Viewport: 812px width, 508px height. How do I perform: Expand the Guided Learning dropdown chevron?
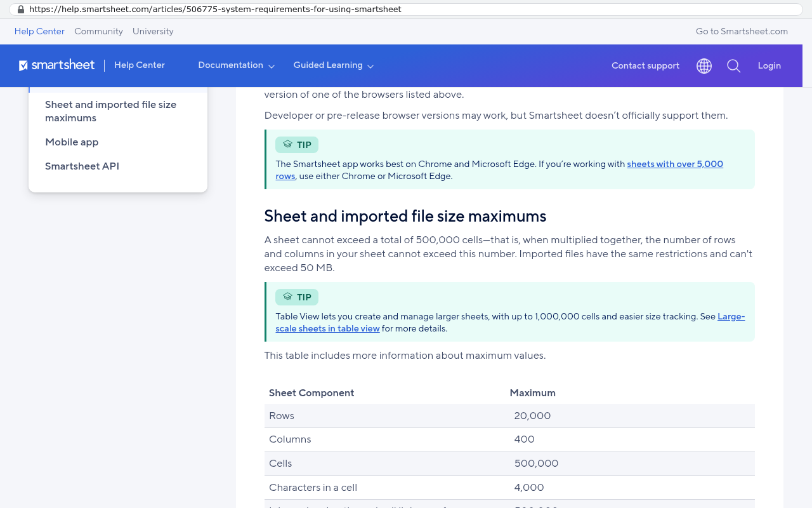(x=370, y=66)
